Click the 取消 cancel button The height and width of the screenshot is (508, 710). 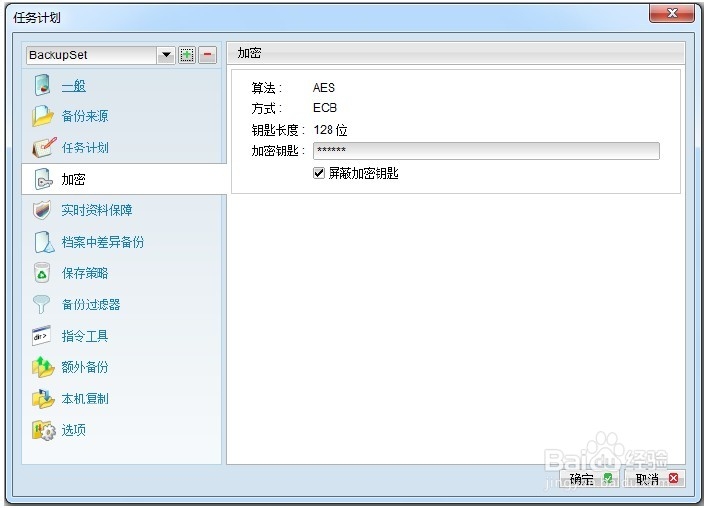[x=655, y=479]
